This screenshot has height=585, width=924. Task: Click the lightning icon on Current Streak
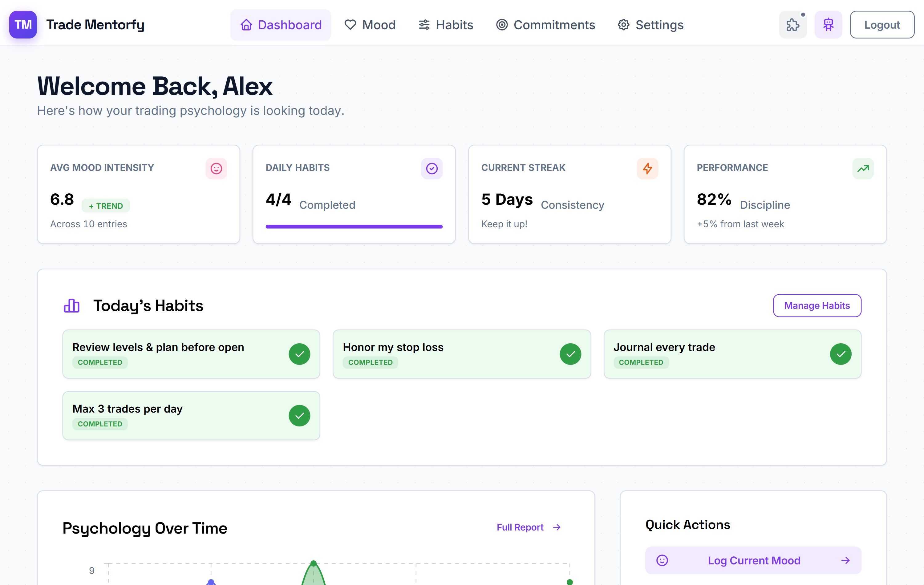tap(647, 168)
